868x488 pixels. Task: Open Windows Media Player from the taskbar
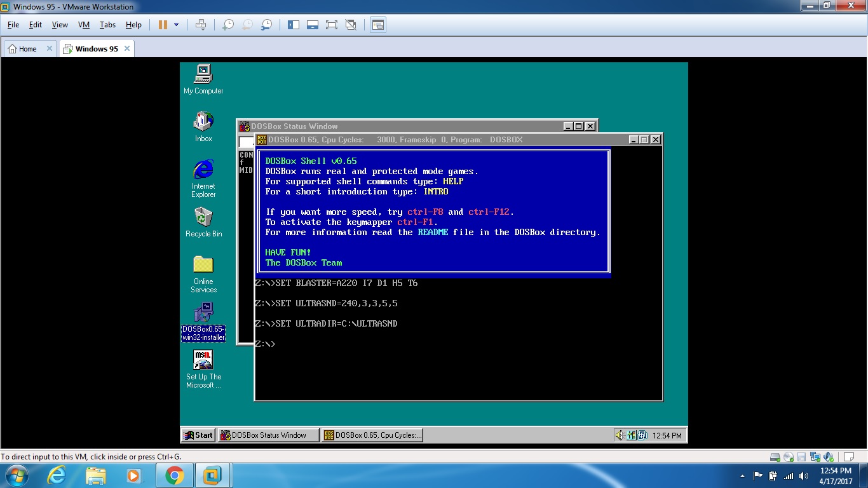pos(134,475)
